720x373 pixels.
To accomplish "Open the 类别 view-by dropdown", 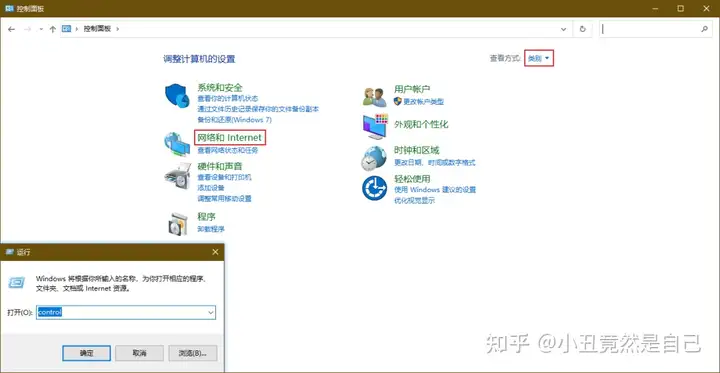I will 539,58.
